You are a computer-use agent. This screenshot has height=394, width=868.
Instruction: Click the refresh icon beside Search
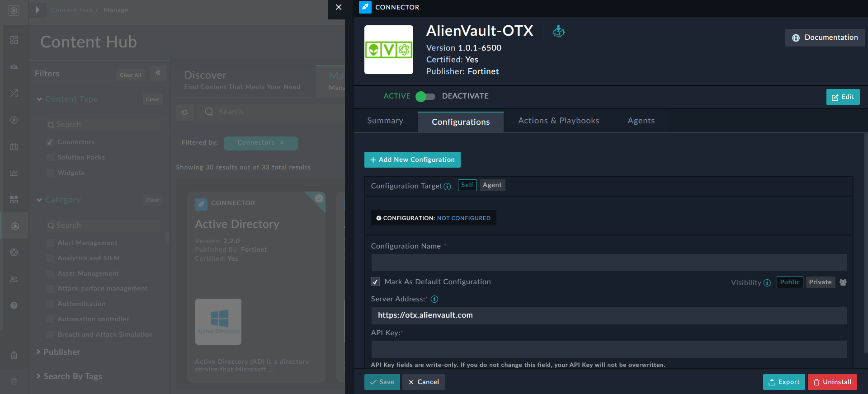tap(185, 112)
